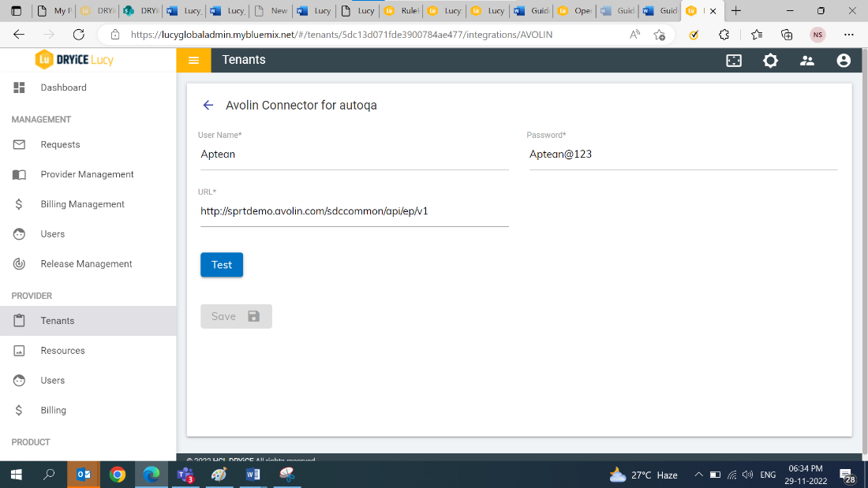Open a new browser tab

(x=735, y=10)
